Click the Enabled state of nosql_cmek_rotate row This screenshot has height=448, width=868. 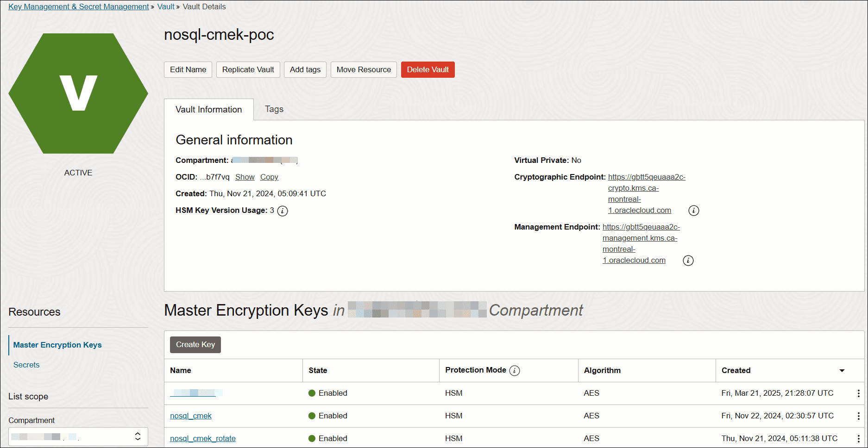pos(328,438)
